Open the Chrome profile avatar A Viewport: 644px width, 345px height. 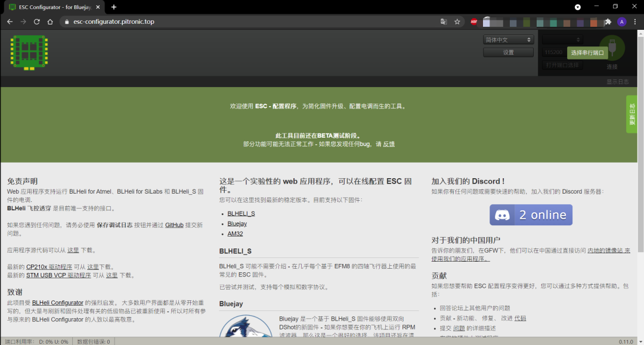point(621,21)
